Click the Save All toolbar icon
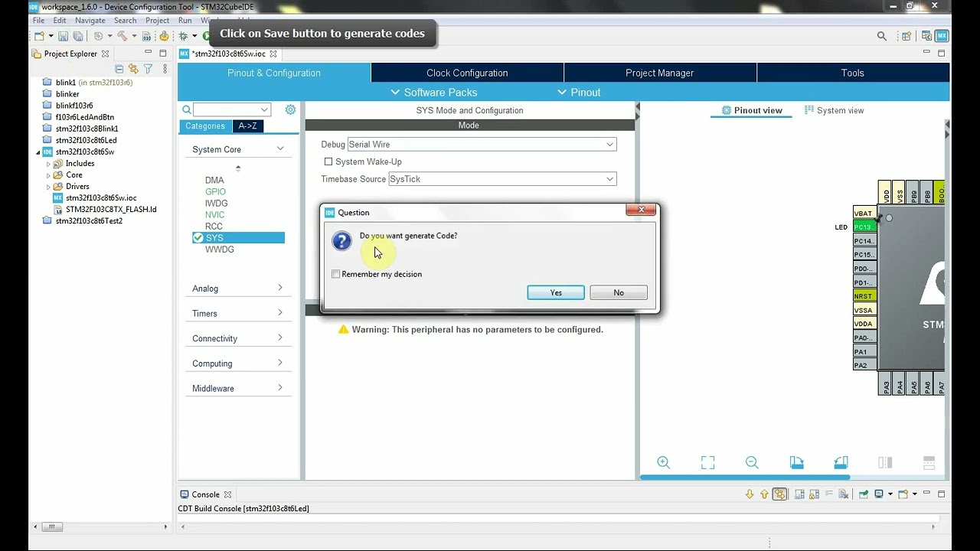Viewport: 980px width, 551px height. 77,36
